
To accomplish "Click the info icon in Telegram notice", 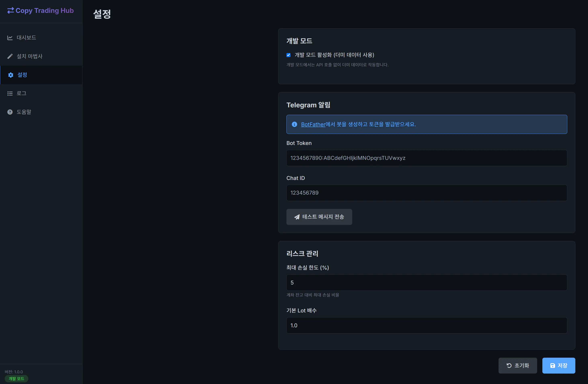I will click(294, 124).
